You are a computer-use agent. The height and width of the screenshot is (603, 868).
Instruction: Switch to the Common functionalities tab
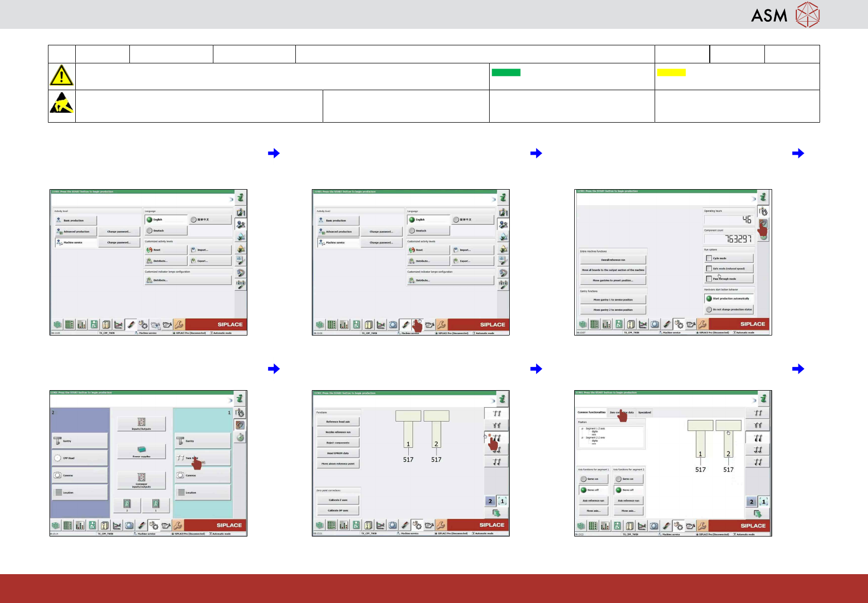(x=592, y=412)
